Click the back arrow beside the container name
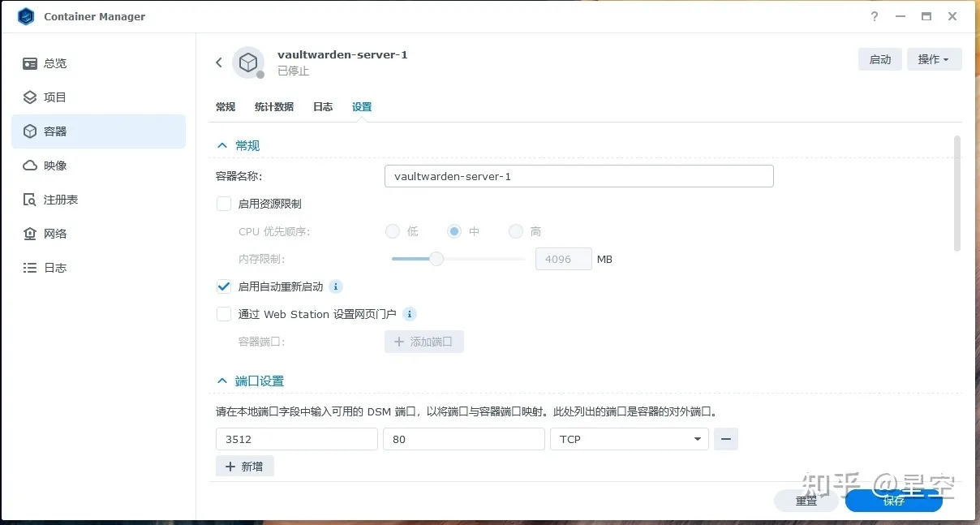The image size is (980, 525). pyautogui.click(x=218, y=62)
